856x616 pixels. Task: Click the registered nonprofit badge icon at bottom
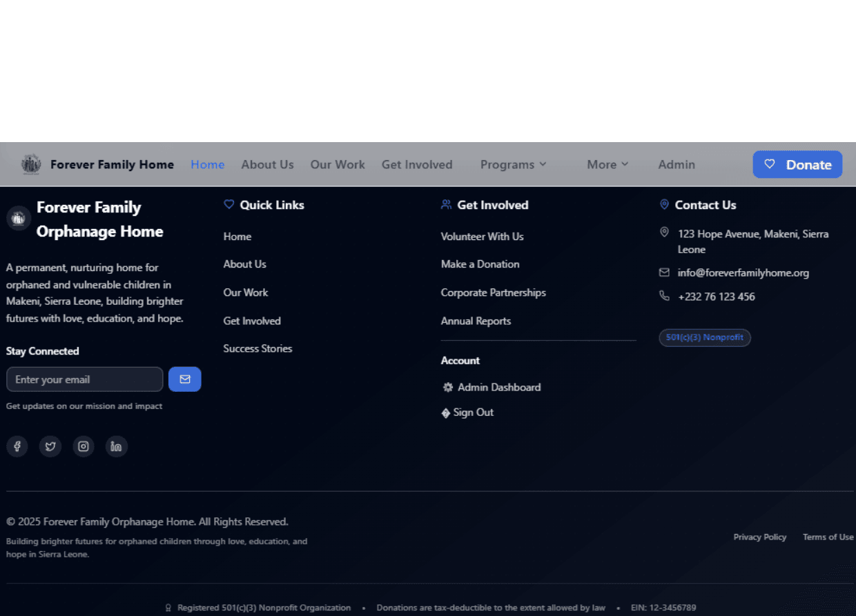pyautogui.click(x=168, y=608)
